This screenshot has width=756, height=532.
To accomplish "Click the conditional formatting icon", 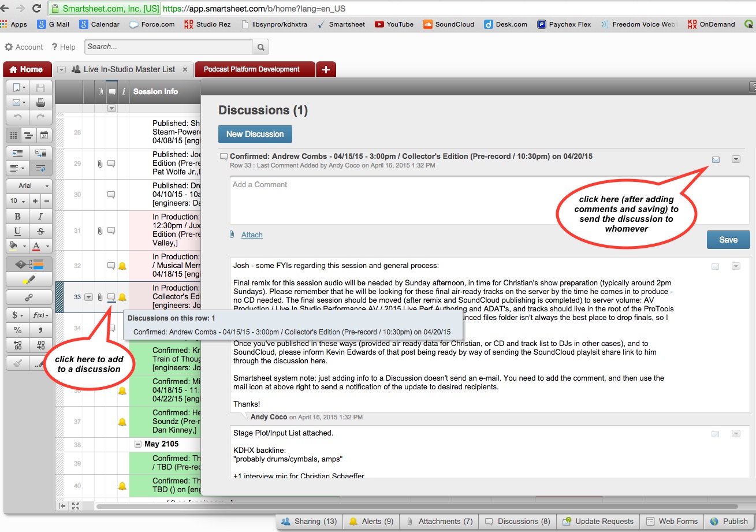I will click(28, 264).
